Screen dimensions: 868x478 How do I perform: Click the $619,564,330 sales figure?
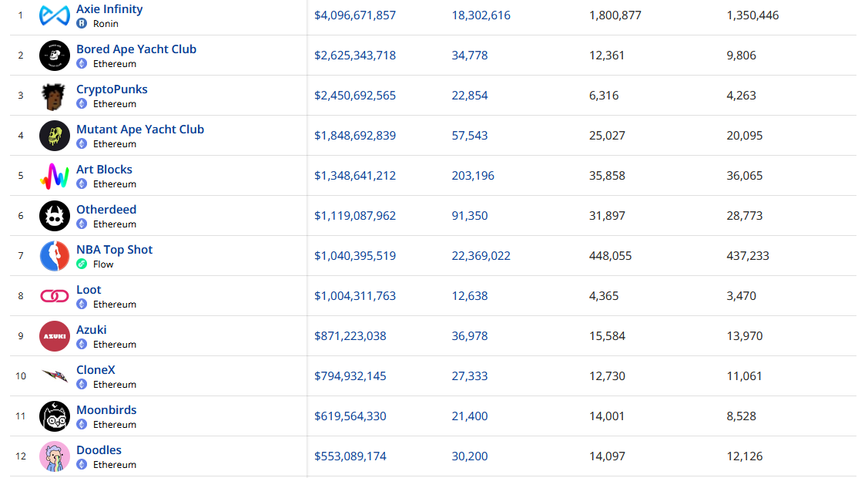click(x=350, y=416)
